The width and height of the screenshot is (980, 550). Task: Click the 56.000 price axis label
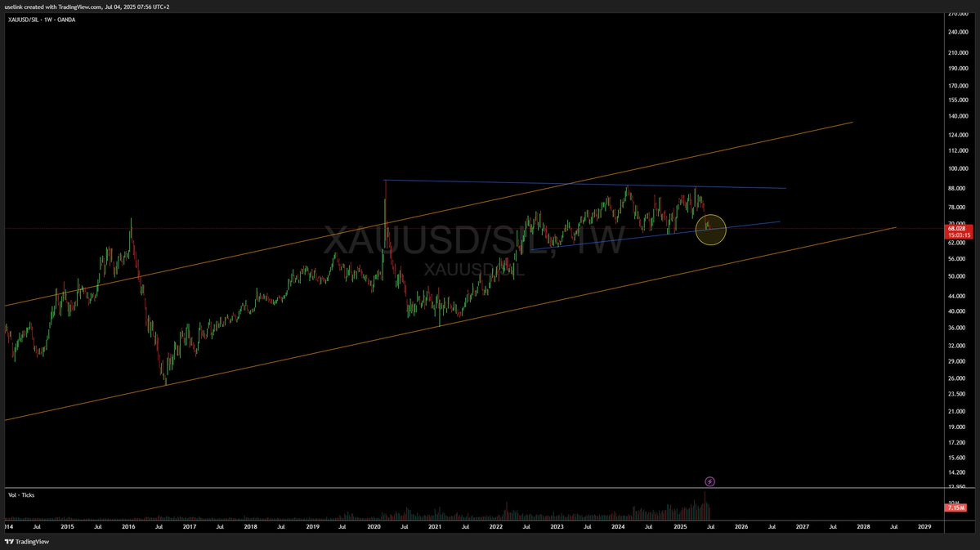[958, 259]
